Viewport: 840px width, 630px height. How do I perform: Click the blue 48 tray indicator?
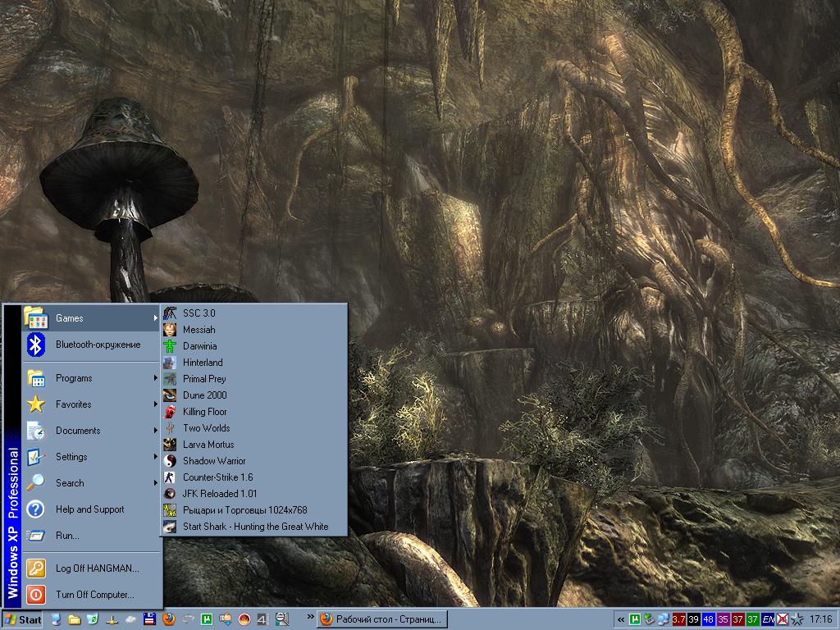pos(708,619)
